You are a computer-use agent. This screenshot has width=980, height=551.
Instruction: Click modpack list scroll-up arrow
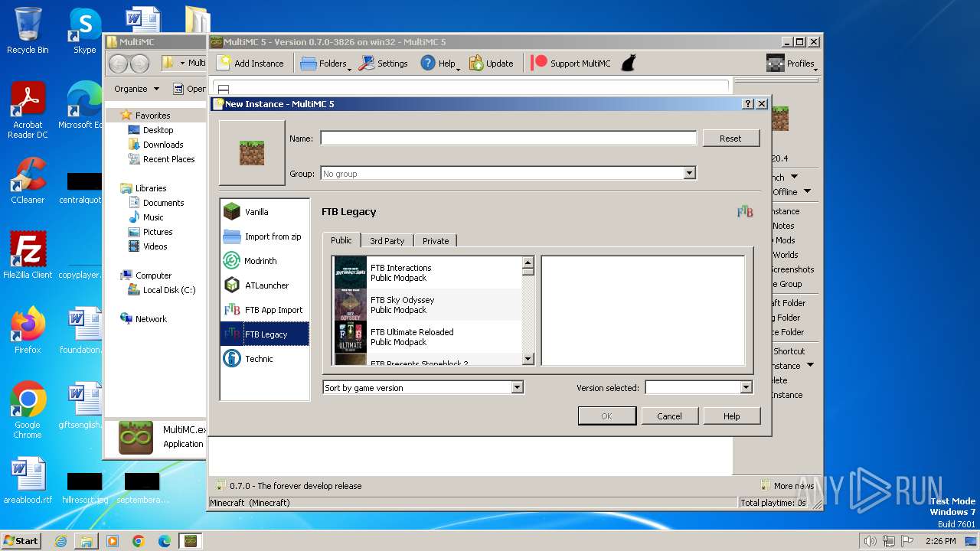(528, 262)
